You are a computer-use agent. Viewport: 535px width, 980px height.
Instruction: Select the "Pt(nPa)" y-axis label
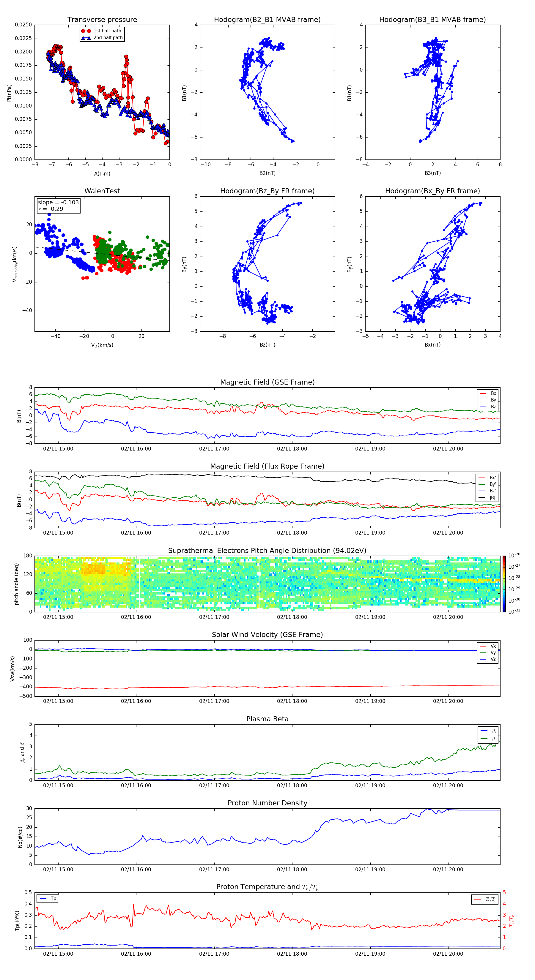coord(9,92)
